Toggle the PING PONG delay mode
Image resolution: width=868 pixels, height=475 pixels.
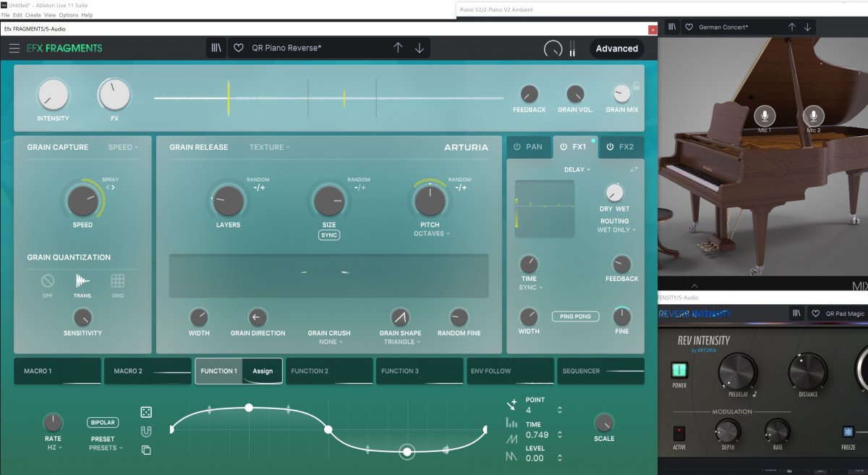[575, 316]
